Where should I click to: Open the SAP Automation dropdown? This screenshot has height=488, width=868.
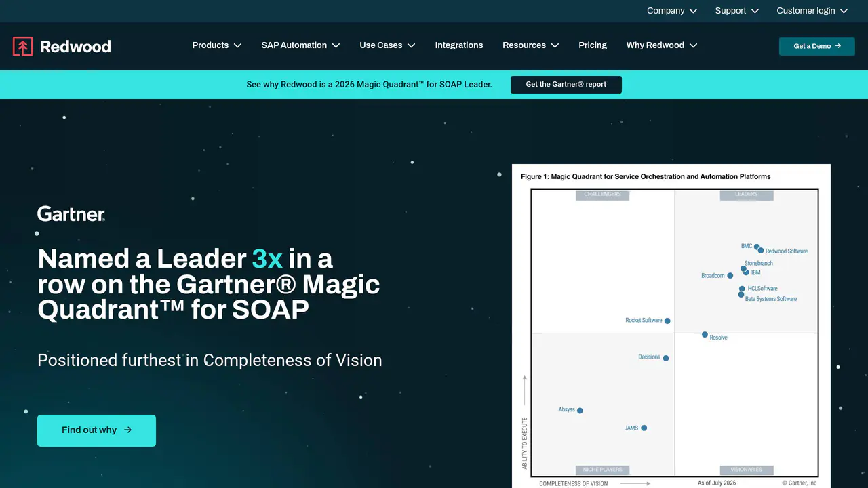tap(300, 45)
